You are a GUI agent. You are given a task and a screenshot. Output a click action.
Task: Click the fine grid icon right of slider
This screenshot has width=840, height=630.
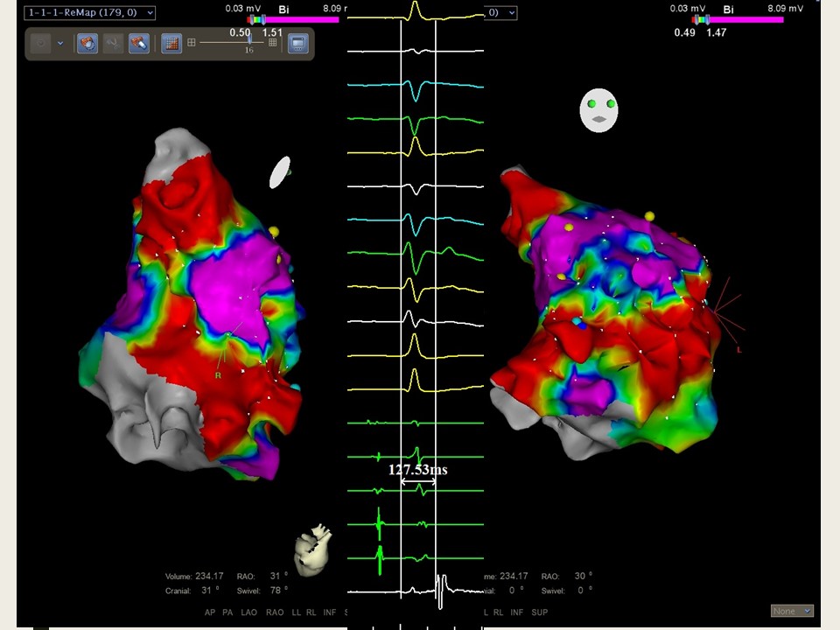coord(273,42)
